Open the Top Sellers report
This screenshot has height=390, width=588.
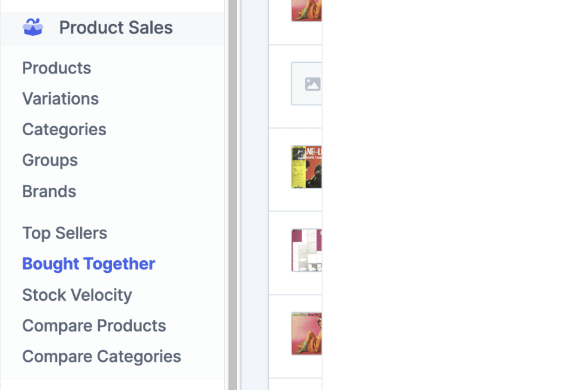[x=64, y=233]
